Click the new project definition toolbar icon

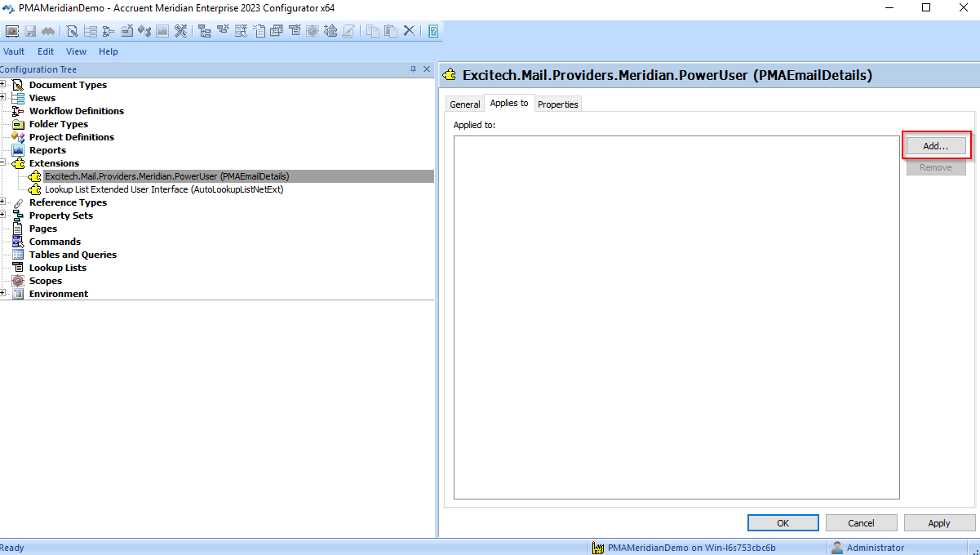(x=144, y=31)
